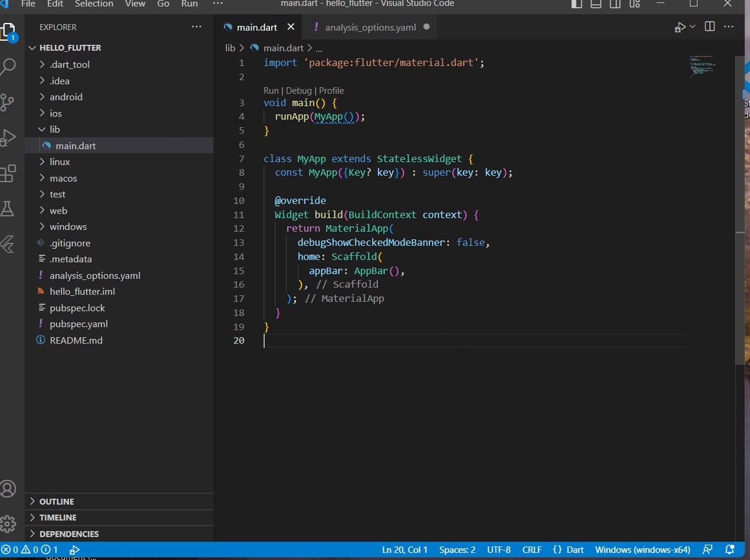Screen dimensions: 750x560
Task: Click errors and warnings count in status bar
Action: coord(29,550)
